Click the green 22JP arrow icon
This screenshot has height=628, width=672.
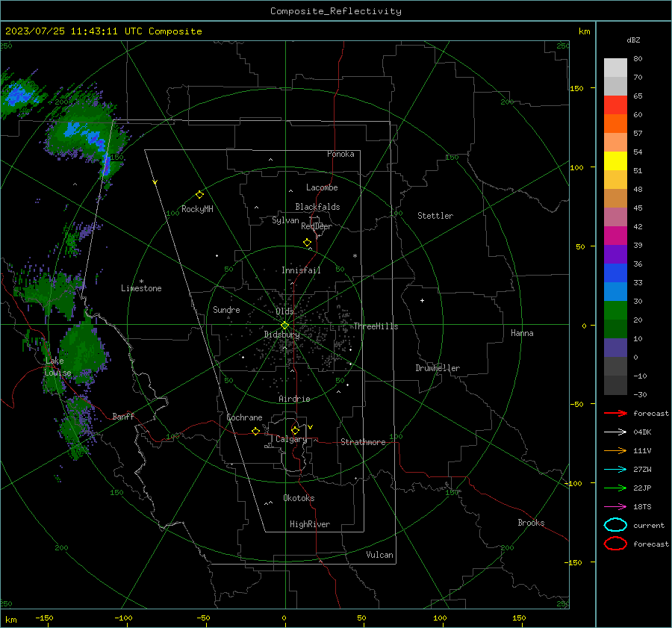[615, 488]
